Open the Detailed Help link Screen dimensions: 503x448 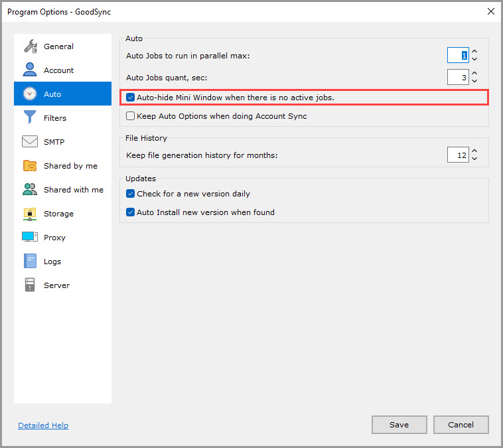tap(43, 425)
